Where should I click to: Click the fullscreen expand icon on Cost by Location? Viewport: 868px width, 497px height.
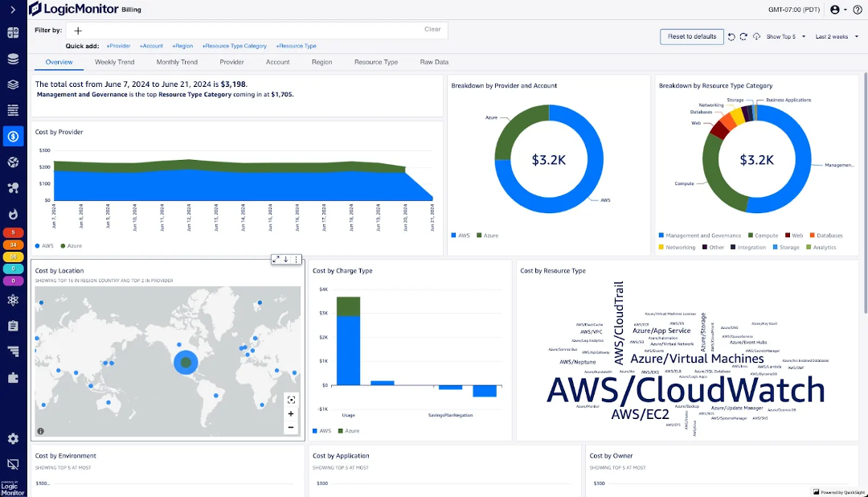[x=275, y=259]
